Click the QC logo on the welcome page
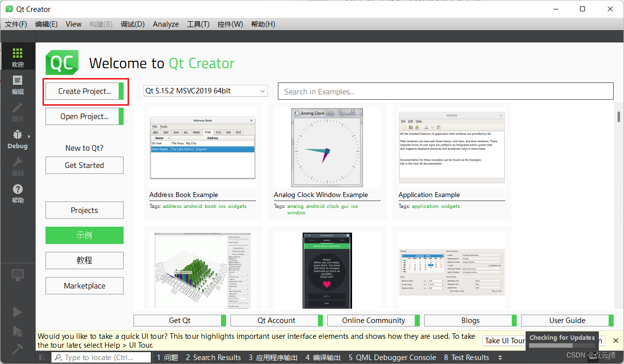The image size is (624, 364). coord(62,63)
